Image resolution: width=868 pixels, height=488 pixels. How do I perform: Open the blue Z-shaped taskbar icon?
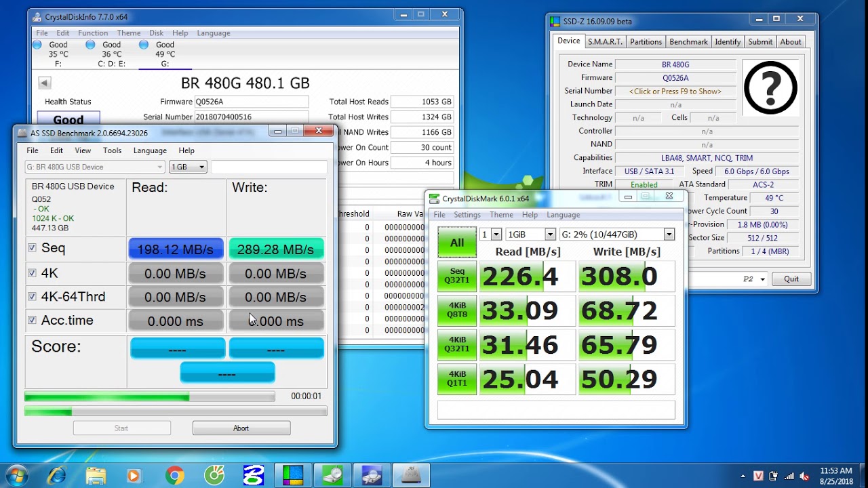[253, 476]
